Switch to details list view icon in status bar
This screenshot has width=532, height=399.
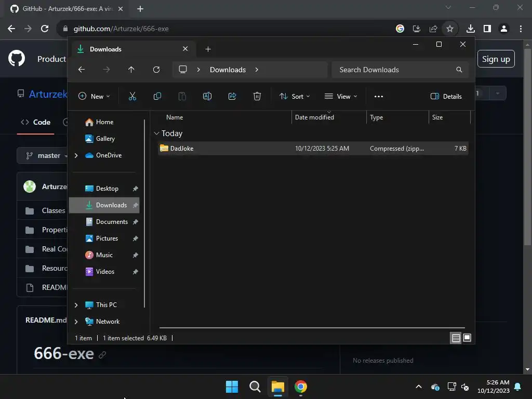456,338
